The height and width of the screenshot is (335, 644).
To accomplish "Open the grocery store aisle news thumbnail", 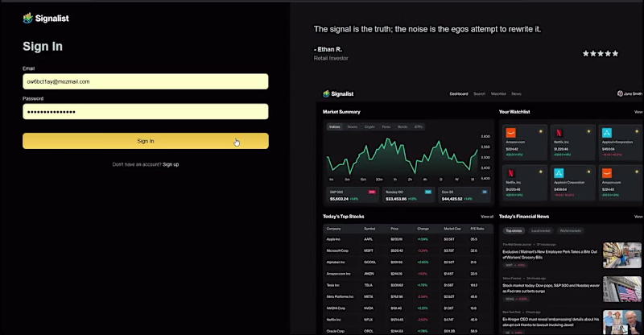I will click(621, 254).
